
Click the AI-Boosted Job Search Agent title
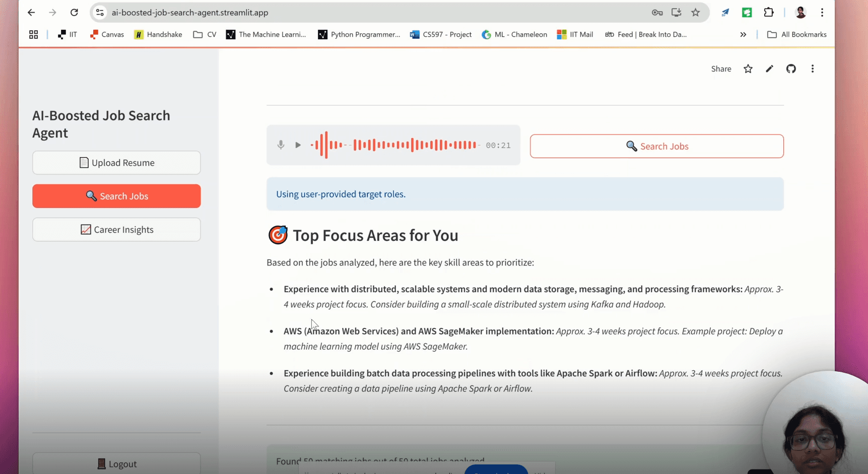[x=101, y=124]
